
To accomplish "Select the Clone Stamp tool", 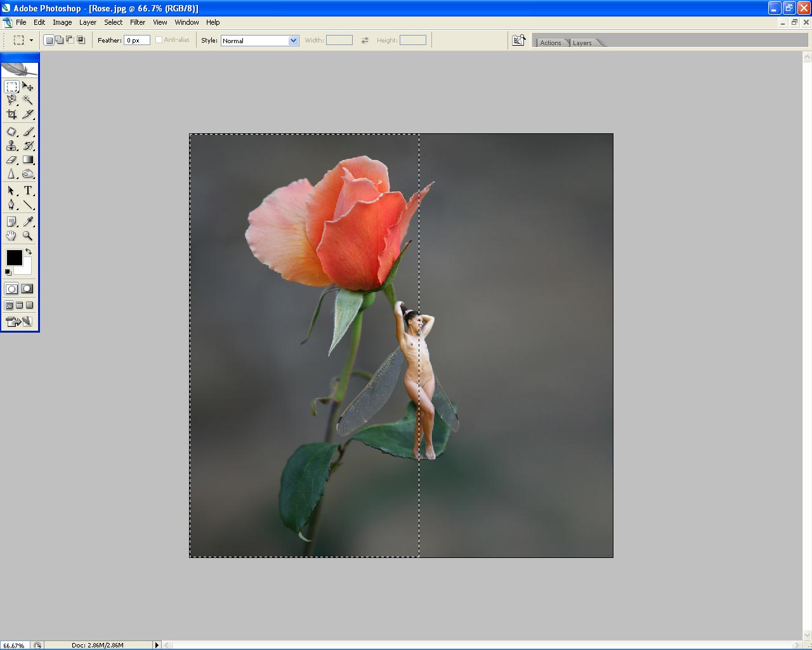I will click(11, 145).
